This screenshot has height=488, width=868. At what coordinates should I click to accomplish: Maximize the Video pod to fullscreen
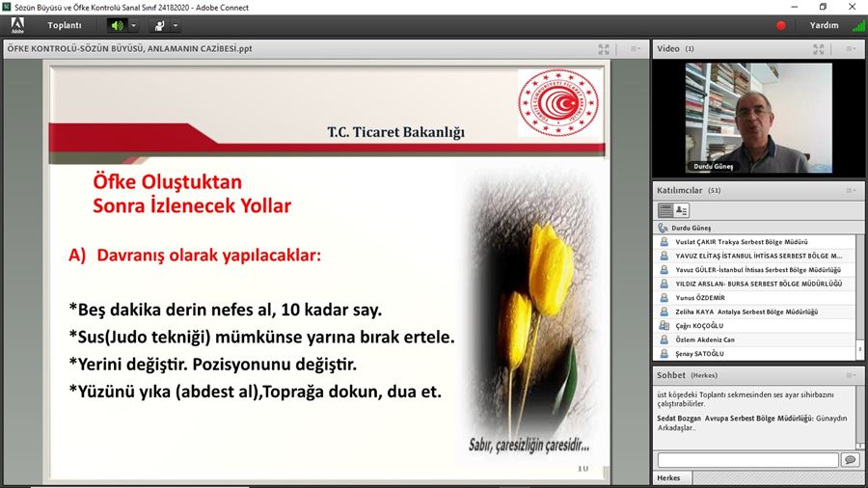[x=819, y=48]
